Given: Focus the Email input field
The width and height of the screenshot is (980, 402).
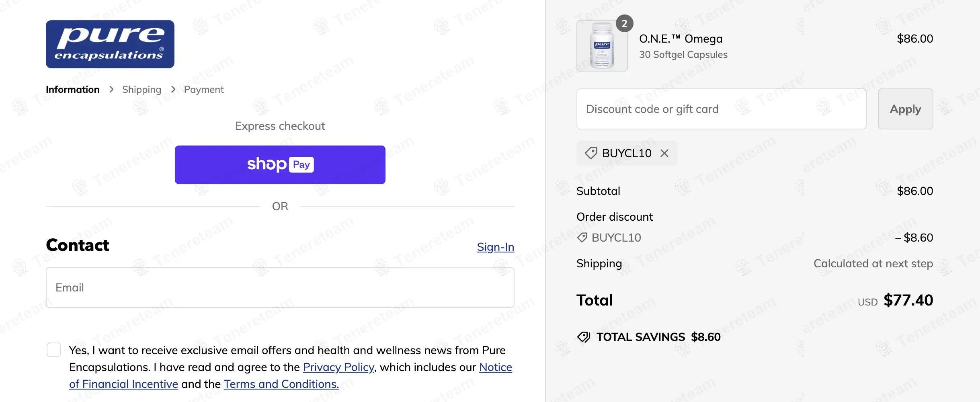Looking at the screenshot, I should tap(280, 287).
